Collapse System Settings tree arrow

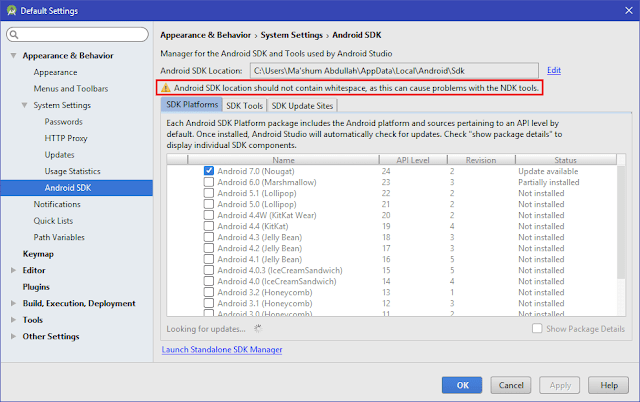coord(24,105)
